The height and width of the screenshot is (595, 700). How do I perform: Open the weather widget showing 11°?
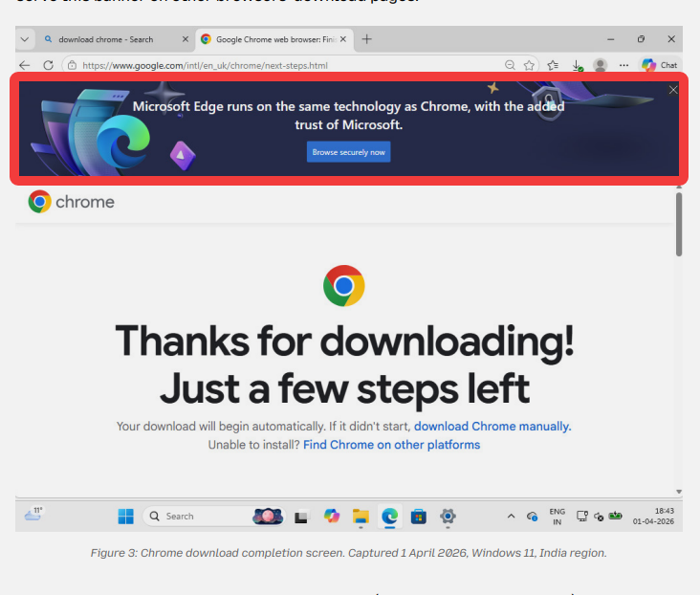33,514
